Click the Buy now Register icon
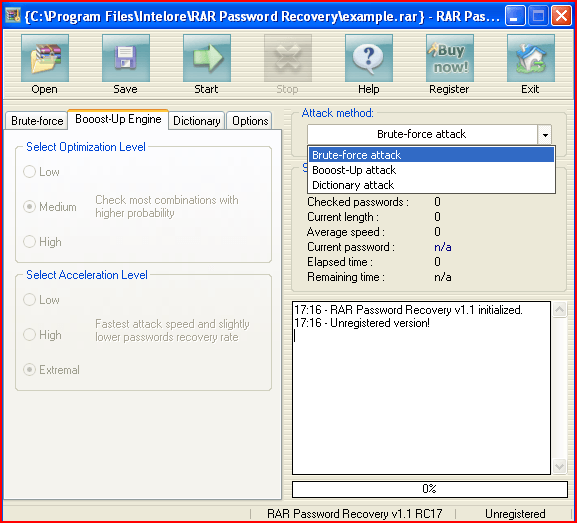Screen dimensions: 577x523 pyautogui.click(x=450, y=58)
